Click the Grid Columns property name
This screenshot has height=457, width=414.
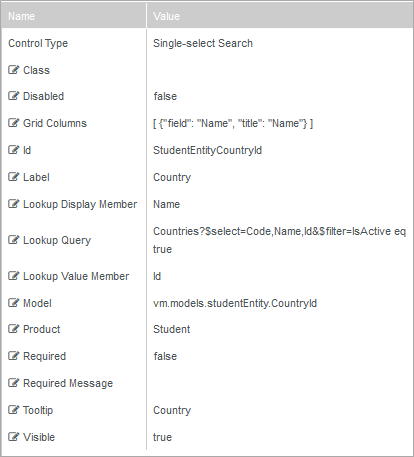pos(55,123)
